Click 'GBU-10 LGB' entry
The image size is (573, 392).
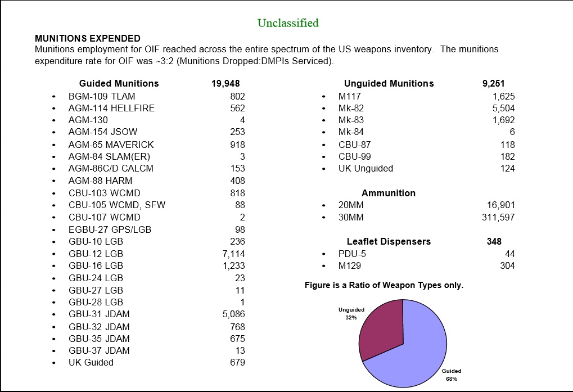[x=96, y=241]
